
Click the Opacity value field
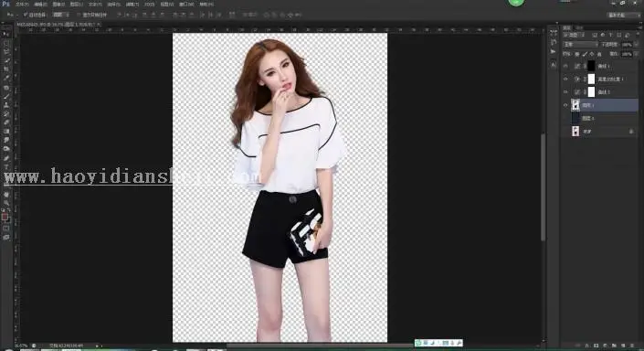[x=627, y=45]
